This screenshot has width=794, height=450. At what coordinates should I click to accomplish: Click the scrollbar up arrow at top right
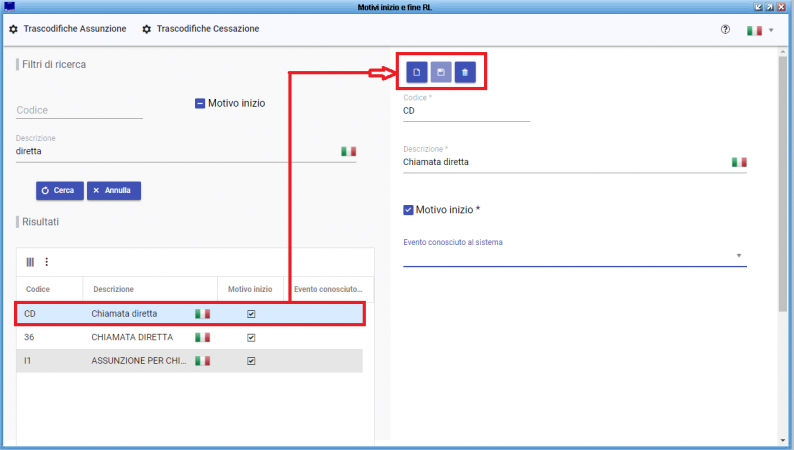coord(783,52)
